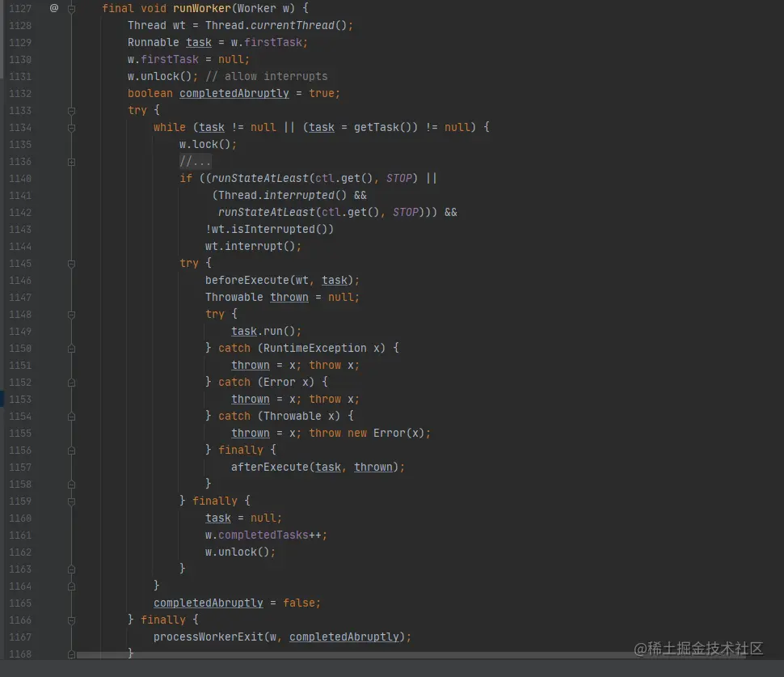Click line number 1140 in the gutter
The height and width of the screenshot is (677, 784).
pos(20,179)
